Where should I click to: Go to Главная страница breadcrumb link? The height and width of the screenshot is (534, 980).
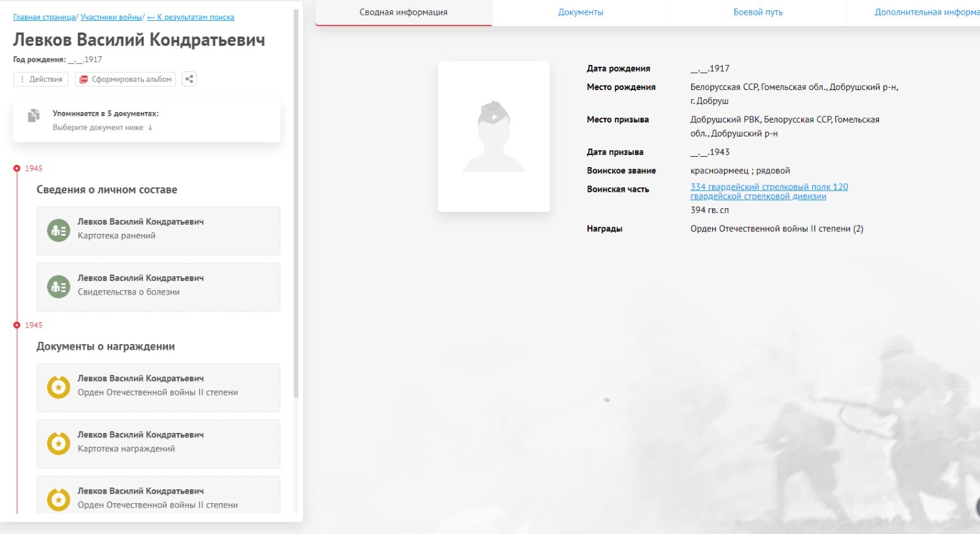(x=44, y=17)
